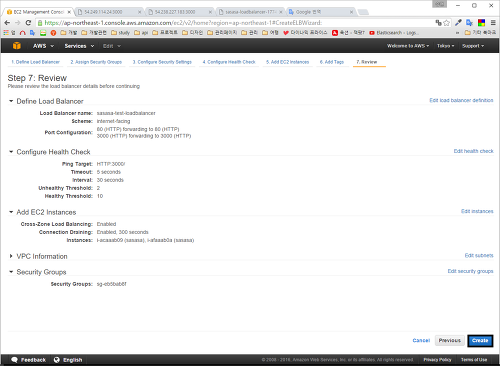This screenshot has width=500, height=366.
Task: Click the red arch bookmark icon
Action: [x=22, y=33]
